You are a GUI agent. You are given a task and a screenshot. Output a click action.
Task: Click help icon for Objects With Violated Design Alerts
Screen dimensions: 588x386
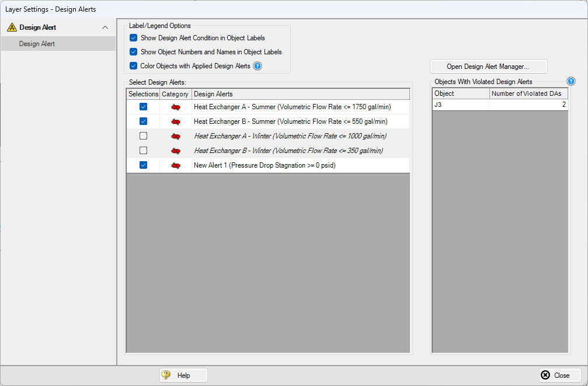[570, 81]
